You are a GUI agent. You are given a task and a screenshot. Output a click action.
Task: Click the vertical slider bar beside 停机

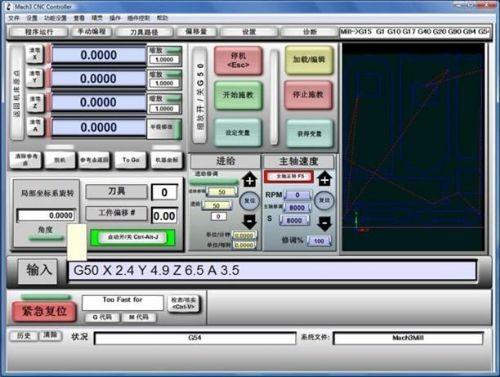click(274, 97)
